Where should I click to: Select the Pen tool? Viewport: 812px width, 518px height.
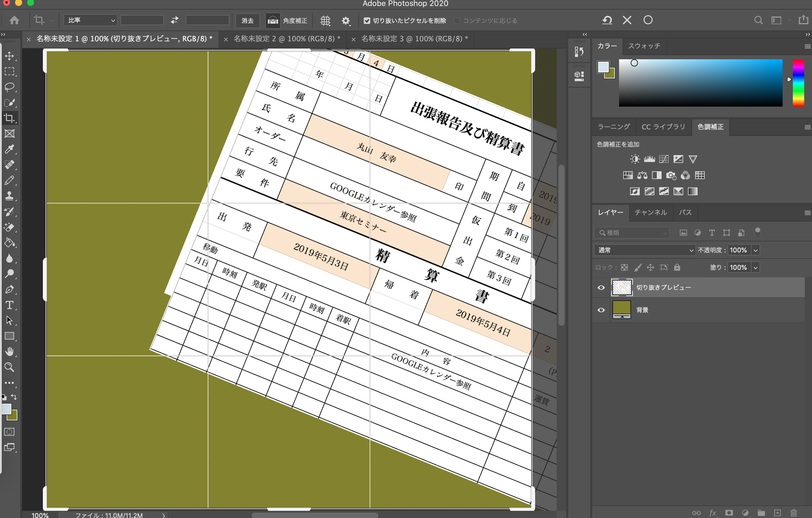(x=10, y=290)
